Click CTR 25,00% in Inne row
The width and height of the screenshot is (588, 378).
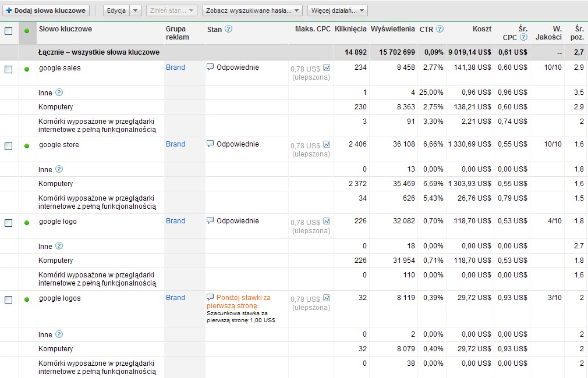[431, 92]
